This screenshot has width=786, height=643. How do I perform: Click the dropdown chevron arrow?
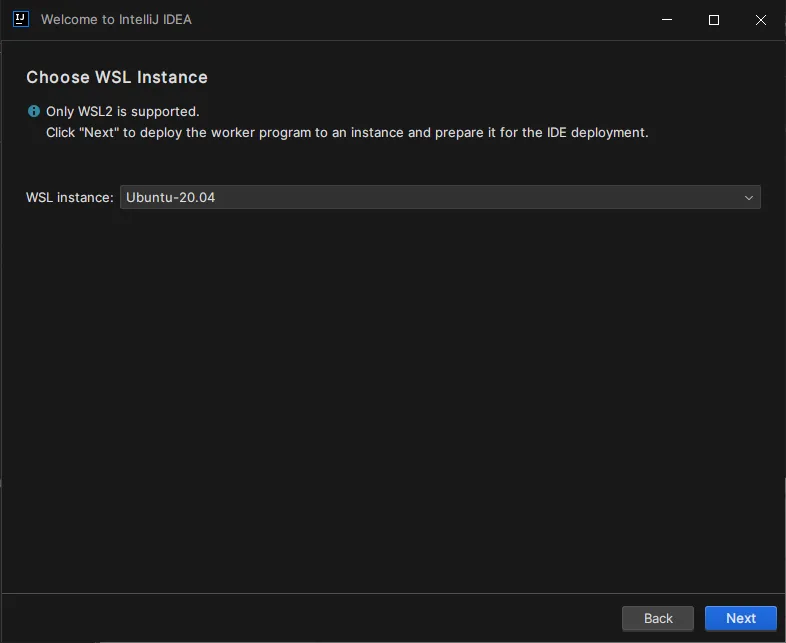coord(748,197)
